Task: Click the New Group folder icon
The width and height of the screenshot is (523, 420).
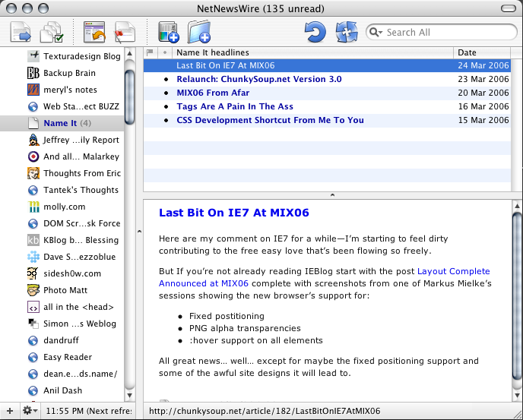Action: click(x=199, y=32)
